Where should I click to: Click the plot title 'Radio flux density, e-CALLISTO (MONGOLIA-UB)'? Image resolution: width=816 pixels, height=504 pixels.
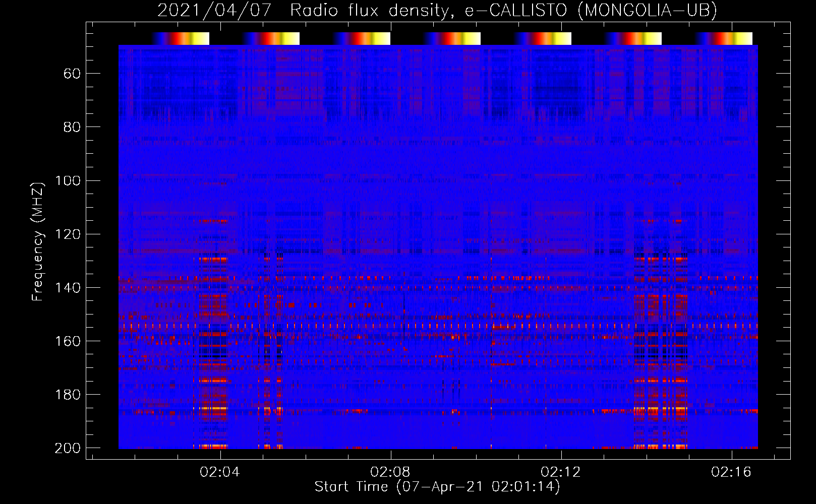(503, 11)
